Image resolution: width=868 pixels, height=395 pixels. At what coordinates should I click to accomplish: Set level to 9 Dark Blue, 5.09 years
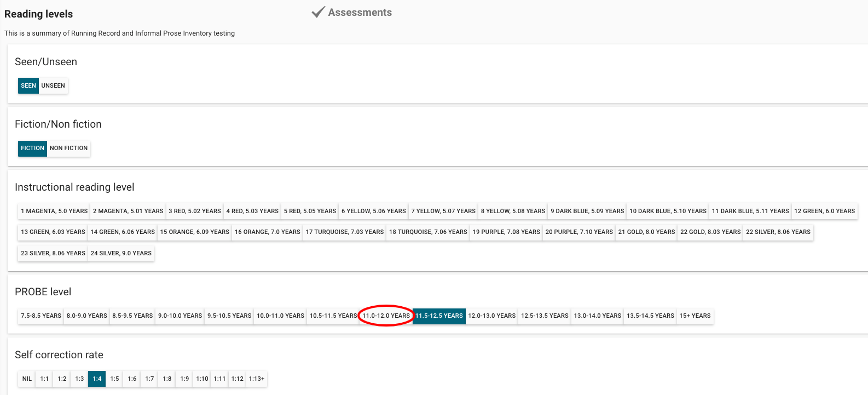[x=587, y=211]
